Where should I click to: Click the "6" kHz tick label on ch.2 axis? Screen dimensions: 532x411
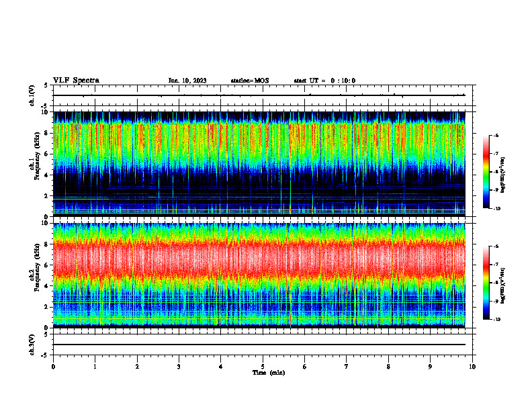coord(47,265)
